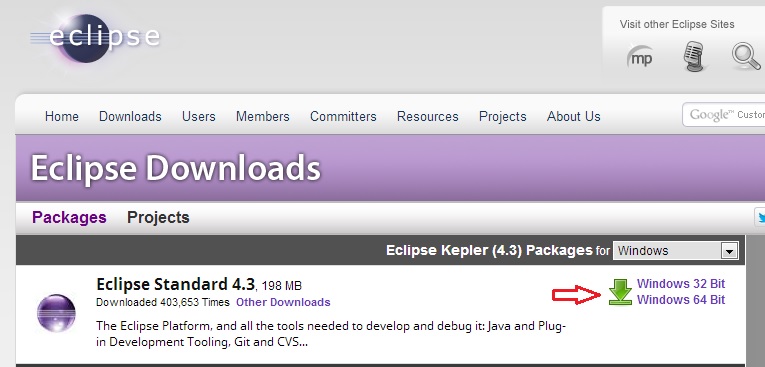Image resolution: width=765 pixels, height=367 pixels.
Task: Open the About Us menu item
Action: pyautogui.click(x=573, y=117)
